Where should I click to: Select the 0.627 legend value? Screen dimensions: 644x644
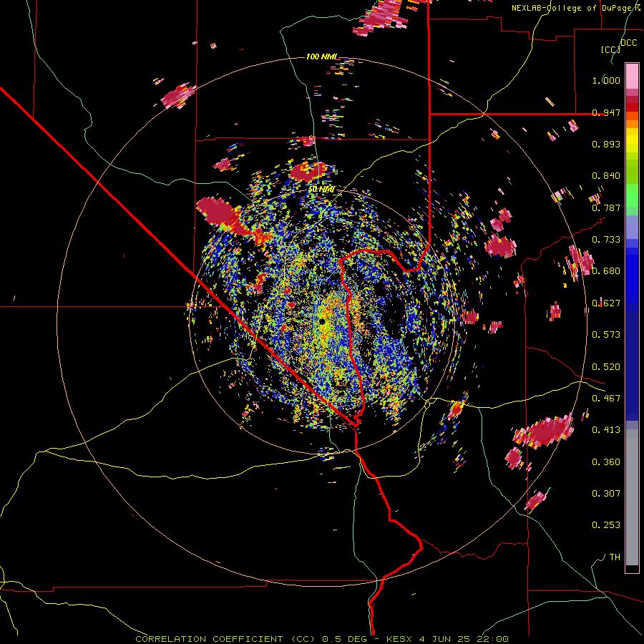(606, 303)
